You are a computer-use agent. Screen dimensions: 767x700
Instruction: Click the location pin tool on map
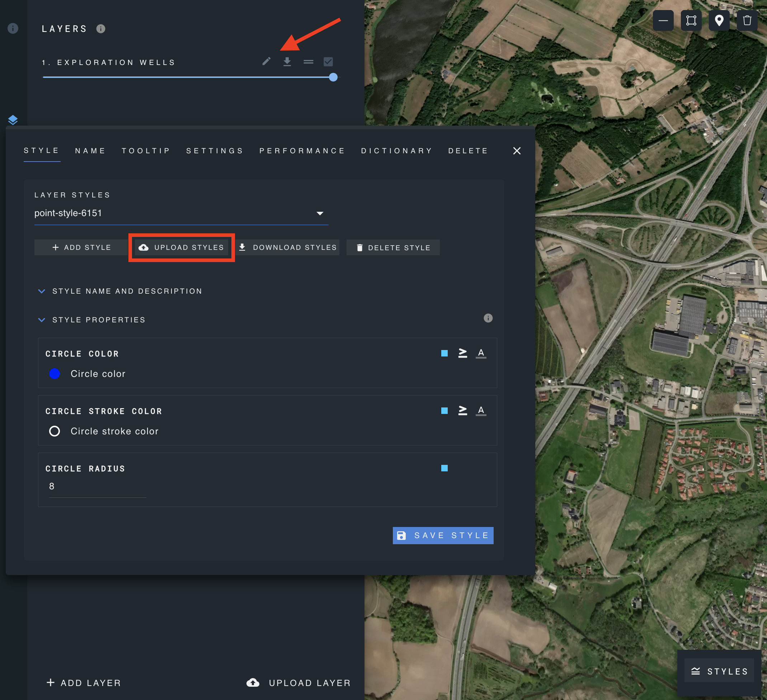(719, 20)
